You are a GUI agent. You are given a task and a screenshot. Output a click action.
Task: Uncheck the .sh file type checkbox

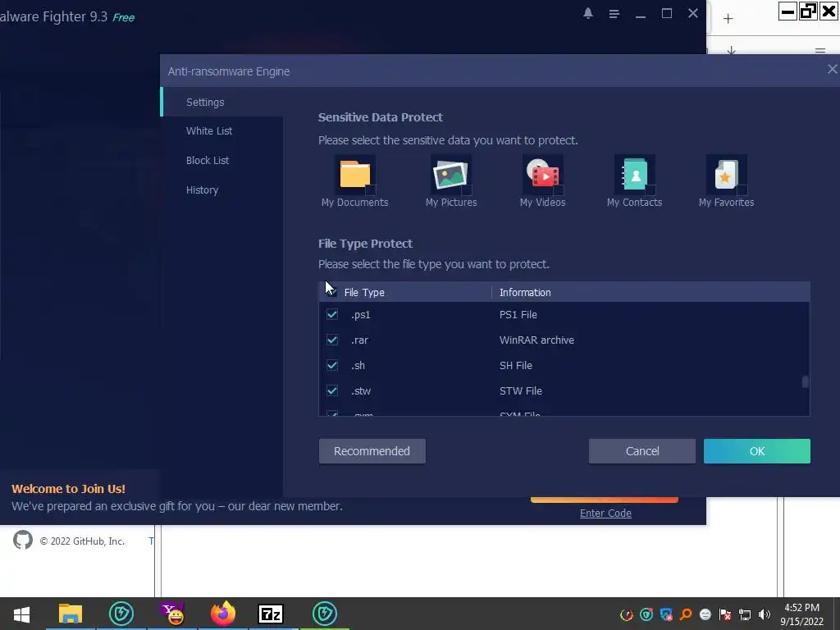[332, 365]
